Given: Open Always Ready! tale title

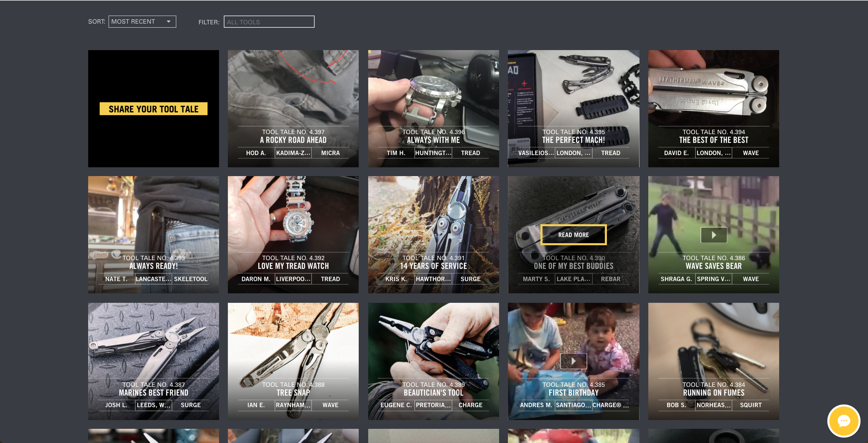Looking at the screenshot, I should (x=153, y=266).
